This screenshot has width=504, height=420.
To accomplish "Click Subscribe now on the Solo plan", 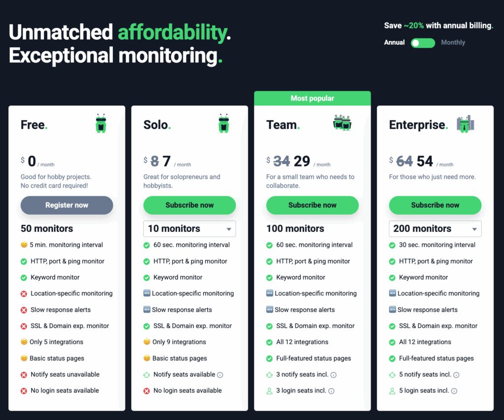I will (189, 205).
